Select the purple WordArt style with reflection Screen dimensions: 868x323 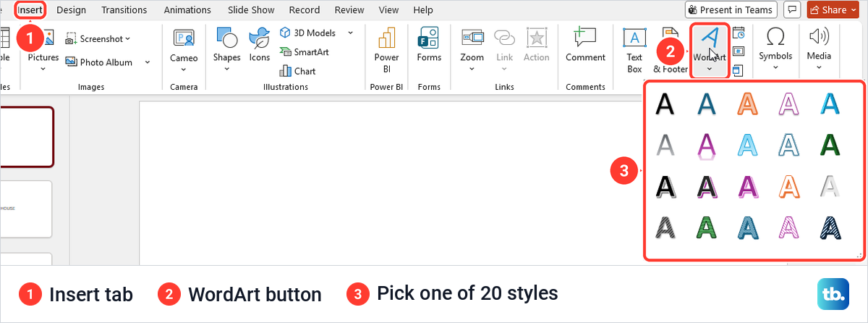[x=707, y=146]
